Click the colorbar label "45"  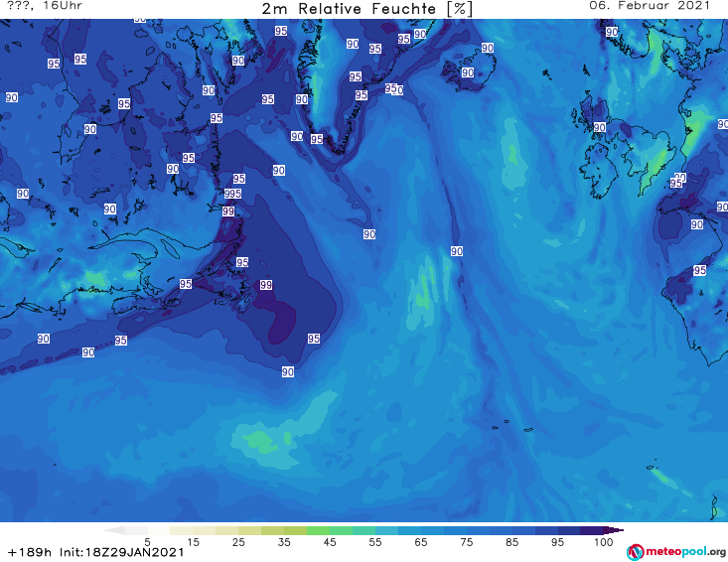click(330, 542)
